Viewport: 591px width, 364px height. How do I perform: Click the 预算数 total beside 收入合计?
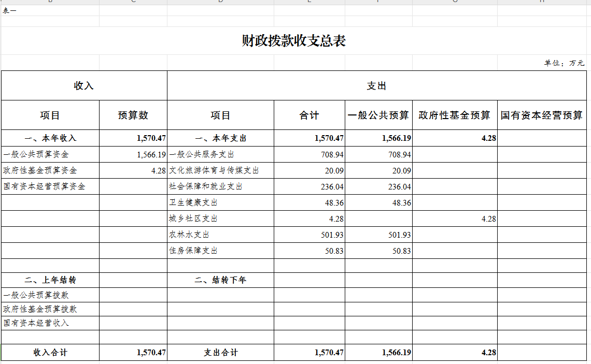pos(133,352)
